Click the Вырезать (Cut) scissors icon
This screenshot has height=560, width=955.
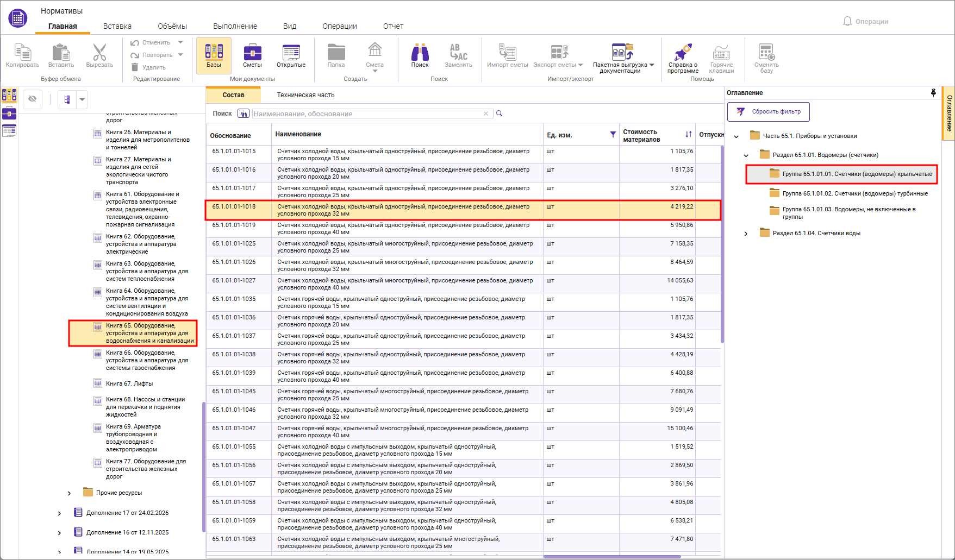(99, 52)
